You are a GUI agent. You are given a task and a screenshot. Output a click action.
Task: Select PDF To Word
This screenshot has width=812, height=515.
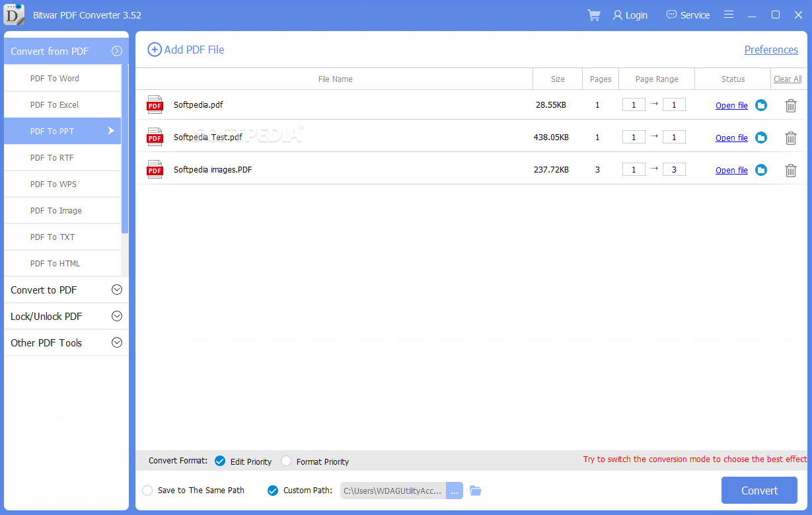pos(62,78)
